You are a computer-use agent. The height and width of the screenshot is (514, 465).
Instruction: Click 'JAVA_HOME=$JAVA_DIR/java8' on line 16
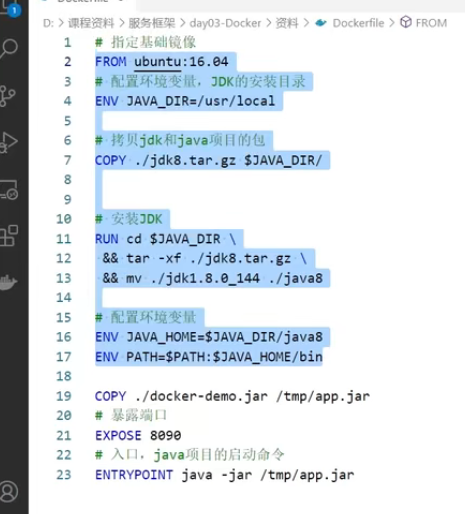224,337
